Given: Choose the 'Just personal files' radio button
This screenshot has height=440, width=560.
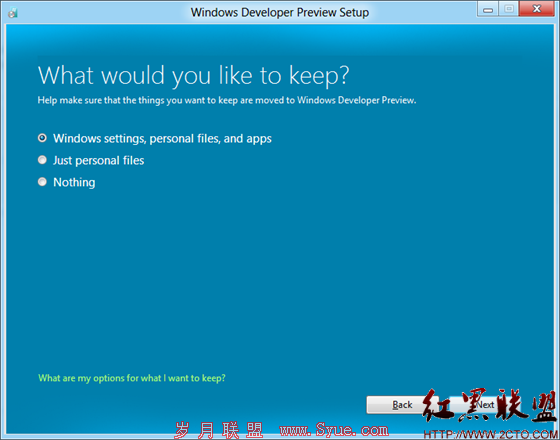Looking at the screenshot, I should tap(42, 160).
